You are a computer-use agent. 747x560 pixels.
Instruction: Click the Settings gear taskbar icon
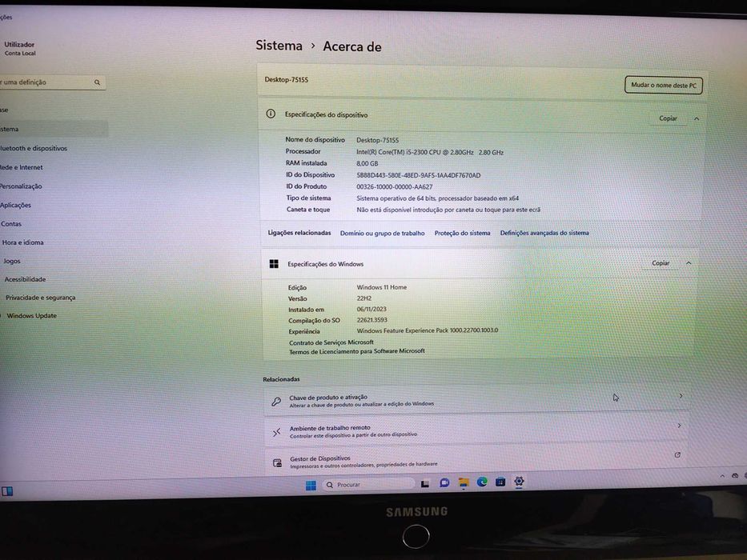pos(519,481)
